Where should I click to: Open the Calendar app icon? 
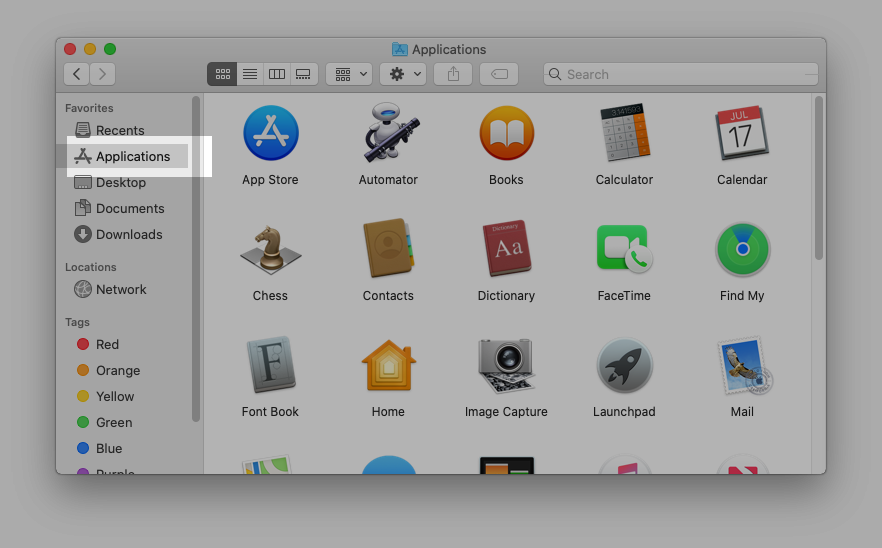tap(741, 133)
